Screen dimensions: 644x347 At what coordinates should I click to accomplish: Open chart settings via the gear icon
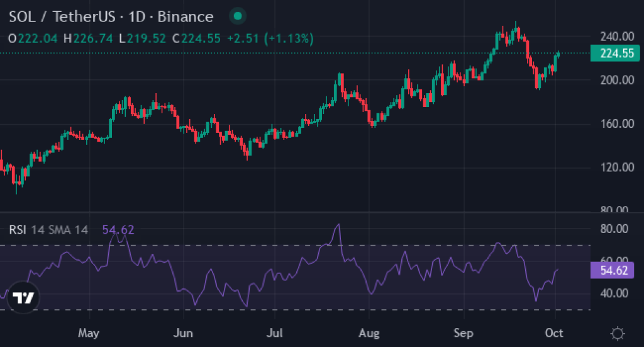click(617, 333)
